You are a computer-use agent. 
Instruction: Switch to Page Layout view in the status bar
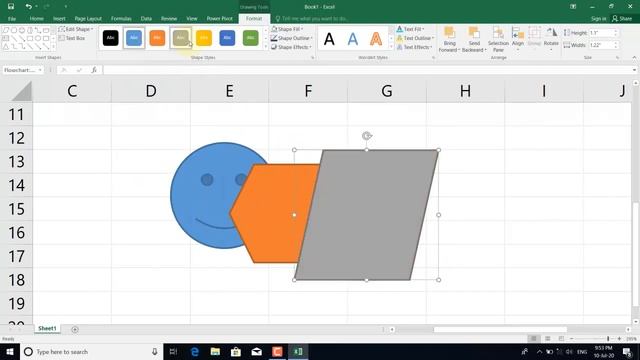point(548,338)
